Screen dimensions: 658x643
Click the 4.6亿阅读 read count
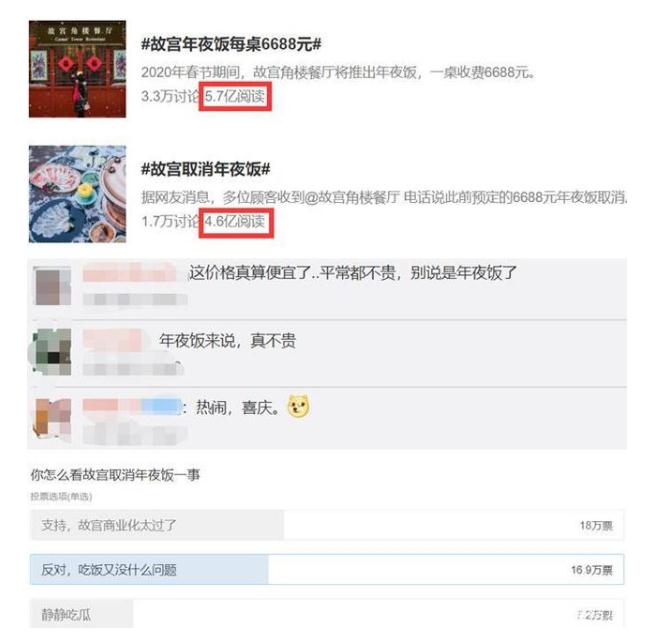[235, 221]
